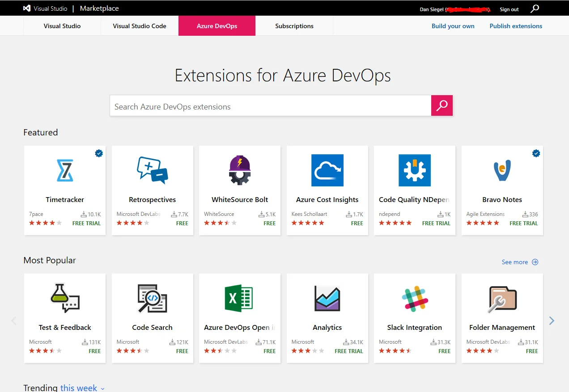Switch to the Visual Studio tab
The width and height of the screenshot is (569, 392).
click(x=62, y=26)
